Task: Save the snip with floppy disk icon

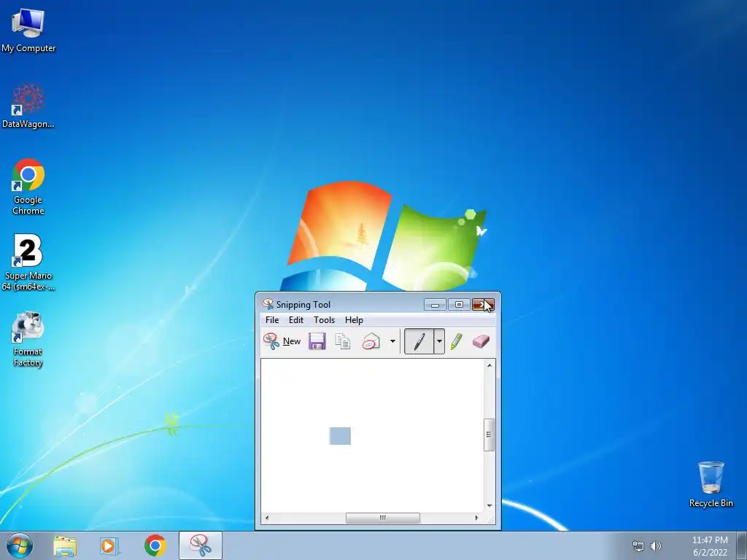Action: point(317,341)
